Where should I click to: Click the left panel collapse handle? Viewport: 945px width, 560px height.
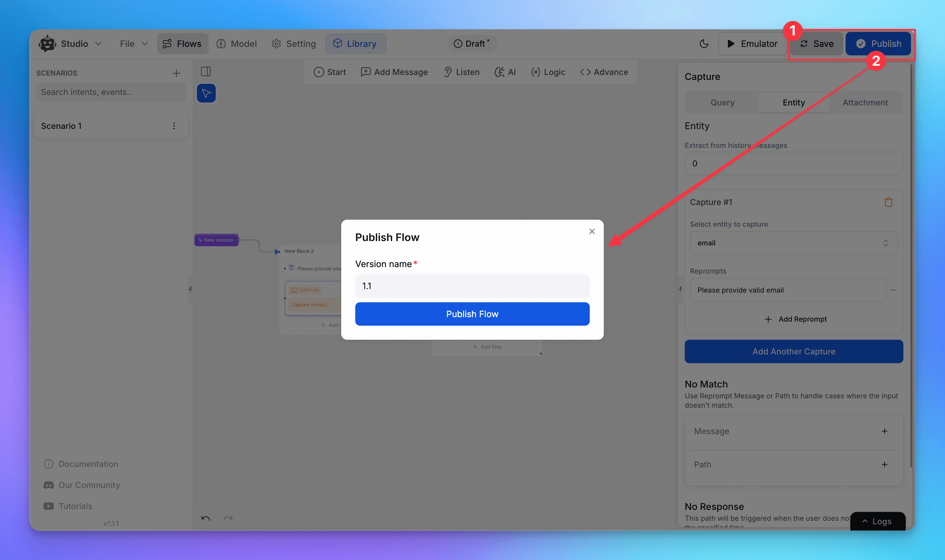(x=190, y=289)
